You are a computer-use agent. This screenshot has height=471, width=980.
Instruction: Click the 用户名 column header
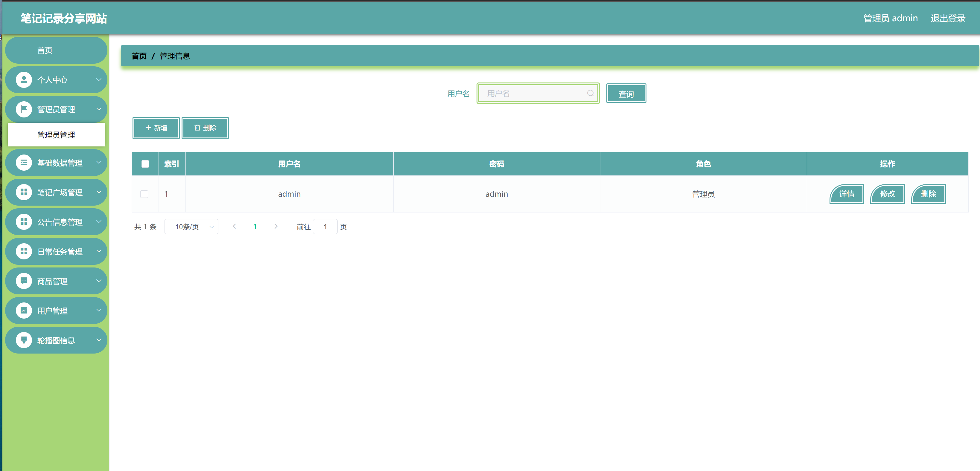click(x=290, y=164)
